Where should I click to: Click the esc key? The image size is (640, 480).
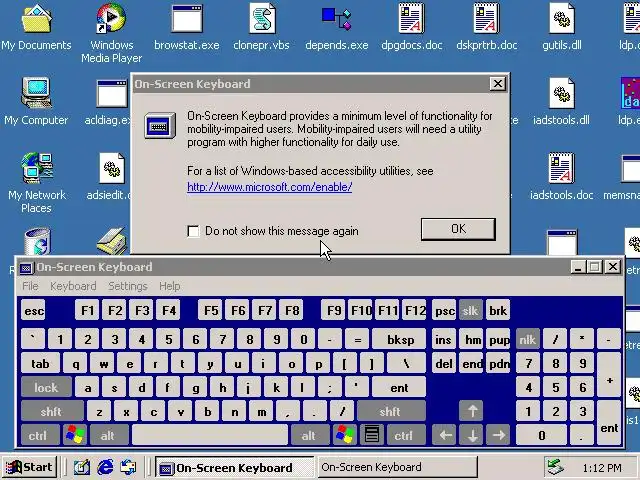(x=33, y=311)
